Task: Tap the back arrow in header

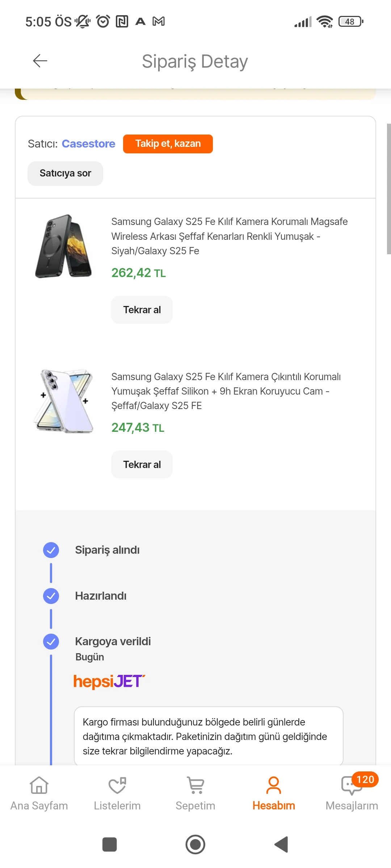Action: coord(40,61)
